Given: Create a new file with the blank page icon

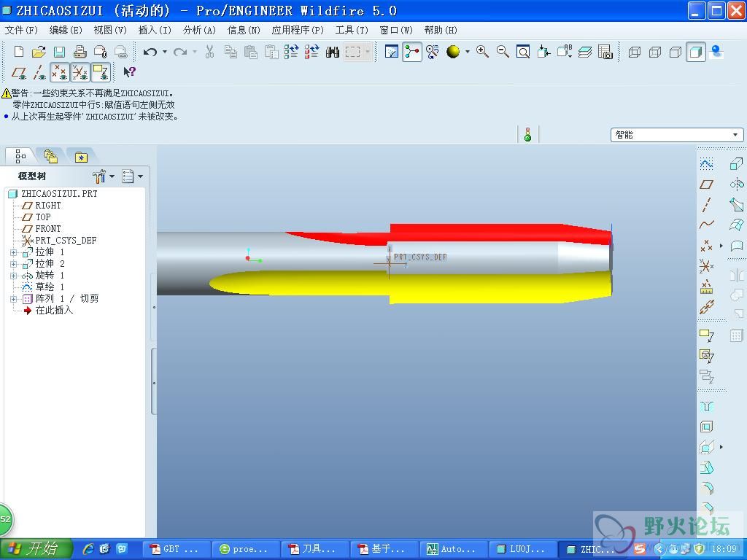Looking at the screenshot, I should click(18, 52).
